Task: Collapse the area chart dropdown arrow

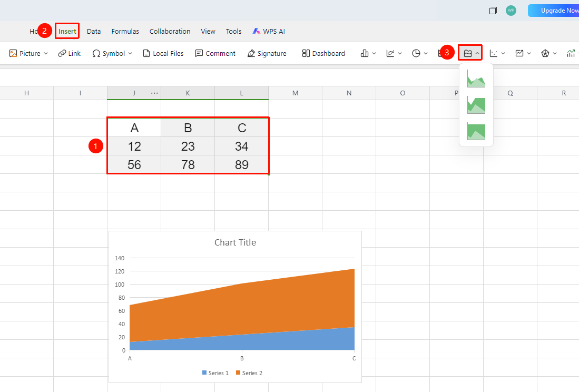Action: (477, 54)
